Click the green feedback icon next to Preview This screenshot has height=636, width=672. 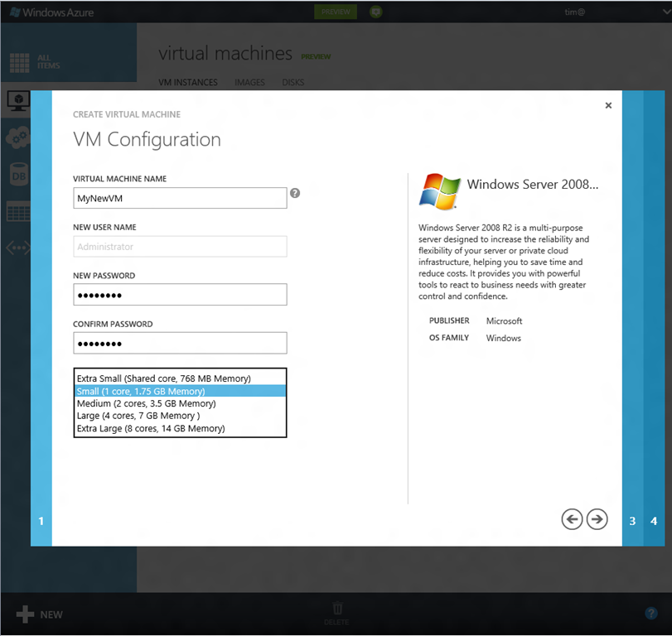point(376,12)
